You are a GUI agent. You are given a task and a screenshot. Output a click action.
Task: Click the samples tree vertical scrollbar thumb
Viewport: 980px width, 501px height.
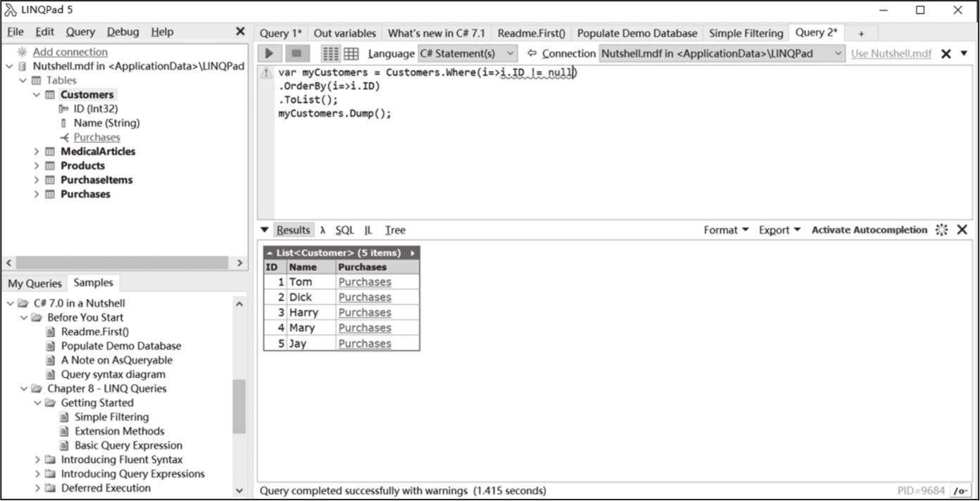tap(239, 406)
